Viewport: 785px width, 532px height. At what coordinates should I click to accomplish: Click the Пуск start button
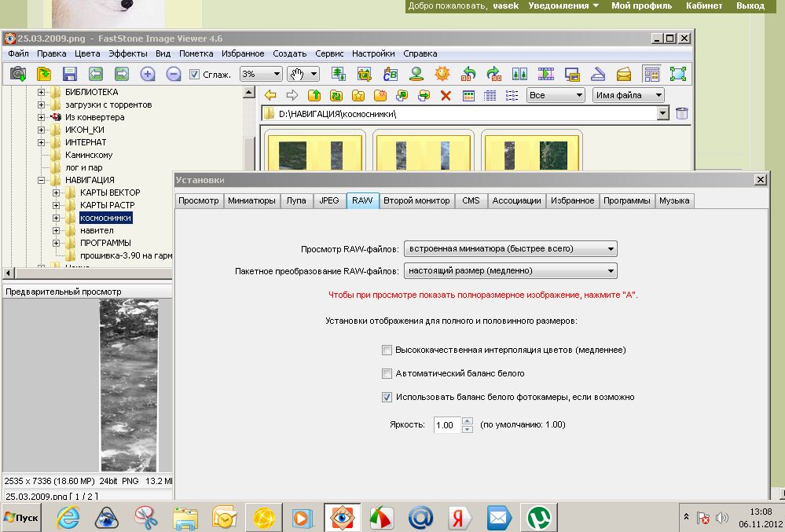coord(22,518)
